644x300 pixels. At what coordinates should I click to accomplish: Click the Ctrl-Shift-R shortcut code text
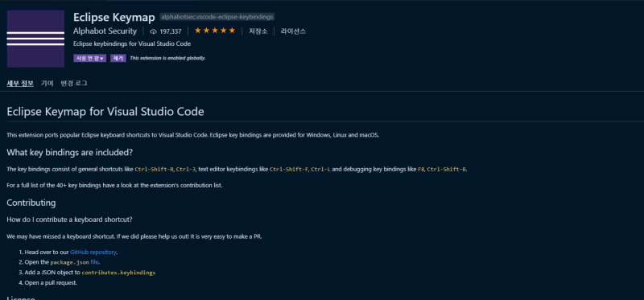coord(154,169)
